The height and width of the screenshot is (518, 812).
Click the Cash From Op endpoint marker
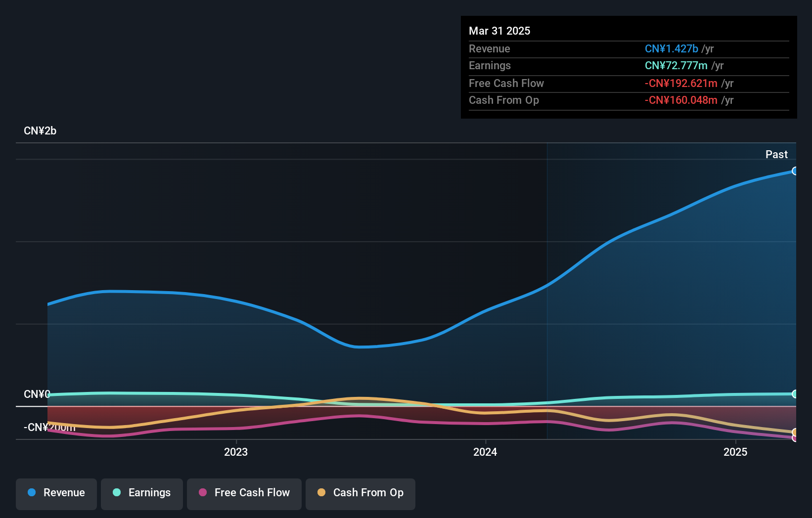click(x=795, y=432)
